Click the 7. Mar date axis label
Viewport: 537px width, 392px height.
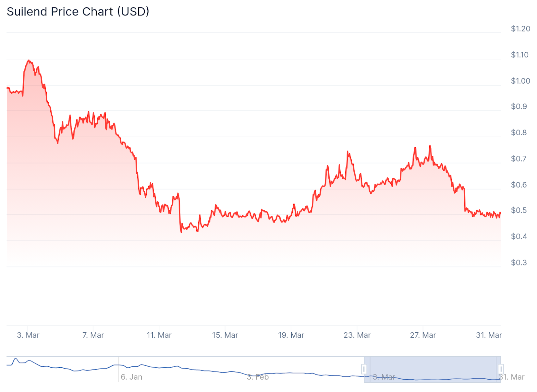tap(93, 335)
